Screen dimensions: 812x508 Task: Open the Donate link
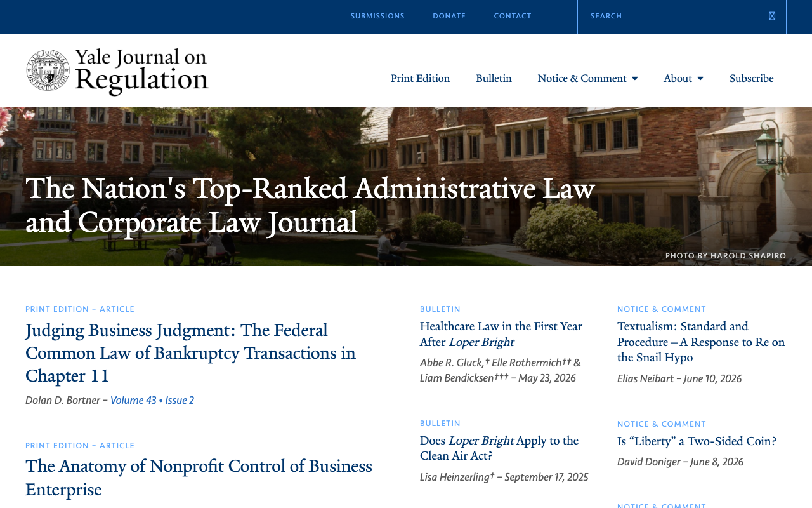coord(449,16)
